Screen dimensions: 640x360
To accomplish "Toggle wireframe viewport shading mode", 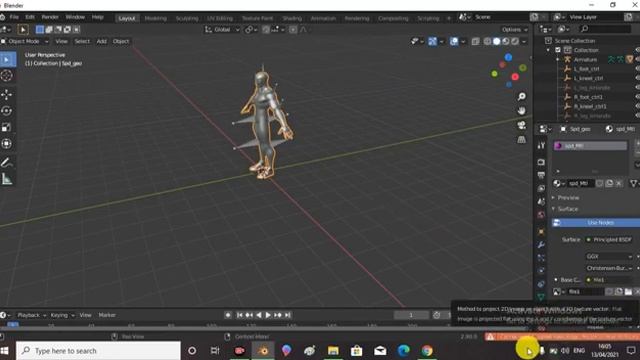I will click(487, 41).
